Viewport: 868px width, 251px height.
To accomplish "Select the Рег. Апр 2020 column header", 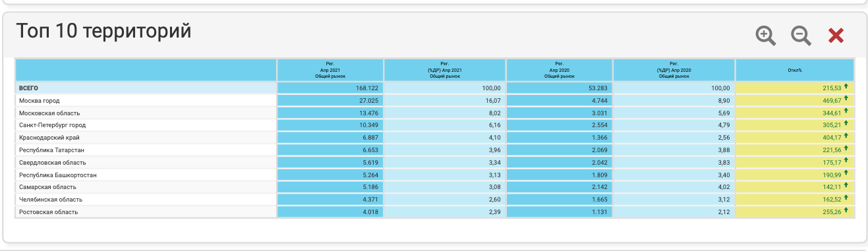I will pyautogui.click(x=560, y=70).
